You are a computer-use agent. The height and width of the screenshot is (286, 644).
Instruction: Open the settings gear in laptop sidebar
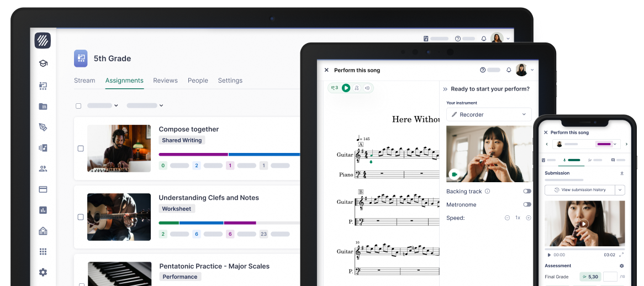pyautogui.click(x=43, y=272)
